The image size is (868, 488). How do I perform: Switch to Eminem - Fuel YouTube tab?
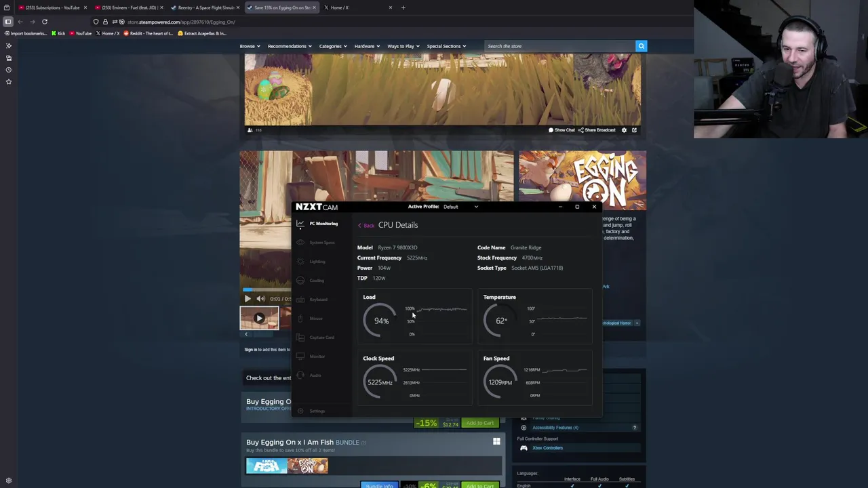(x=129, y=7)
